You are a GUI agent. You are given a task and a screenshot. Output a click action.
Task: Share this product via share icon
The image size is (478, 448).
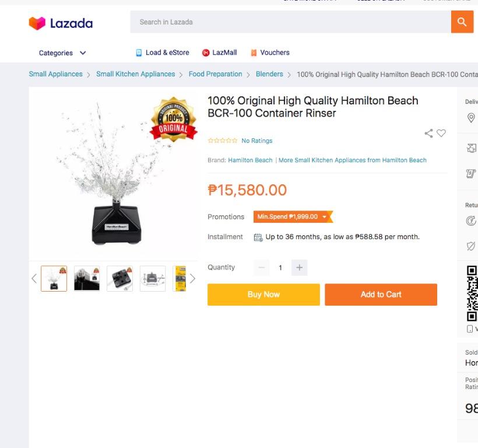tap(428, 133)
